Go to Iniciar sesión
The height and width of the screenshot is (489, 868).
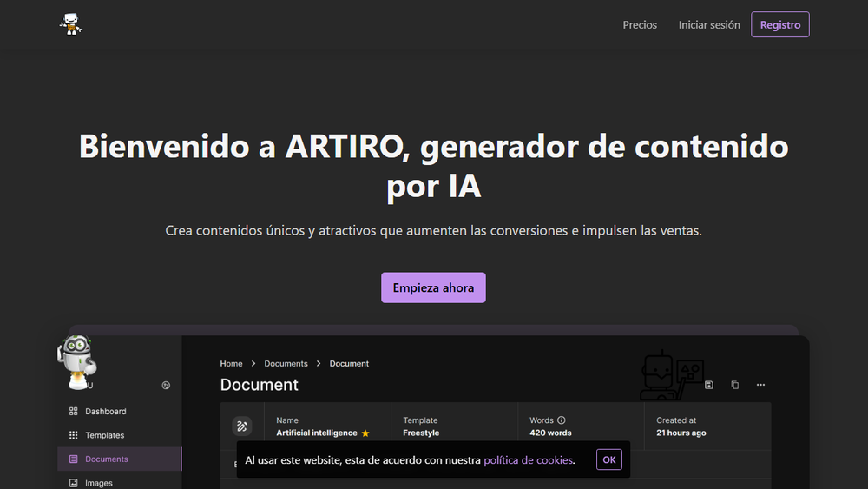709,25
